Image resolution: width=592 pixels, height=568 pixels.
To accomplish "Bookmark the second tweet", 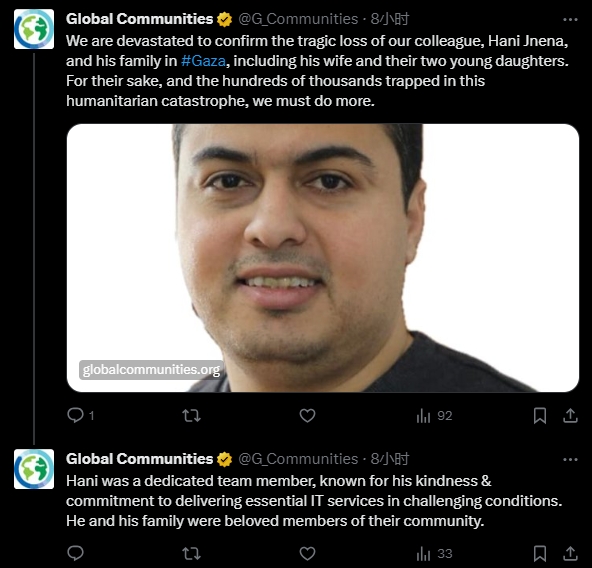I will pyautogui.click(x=540, y=554).
